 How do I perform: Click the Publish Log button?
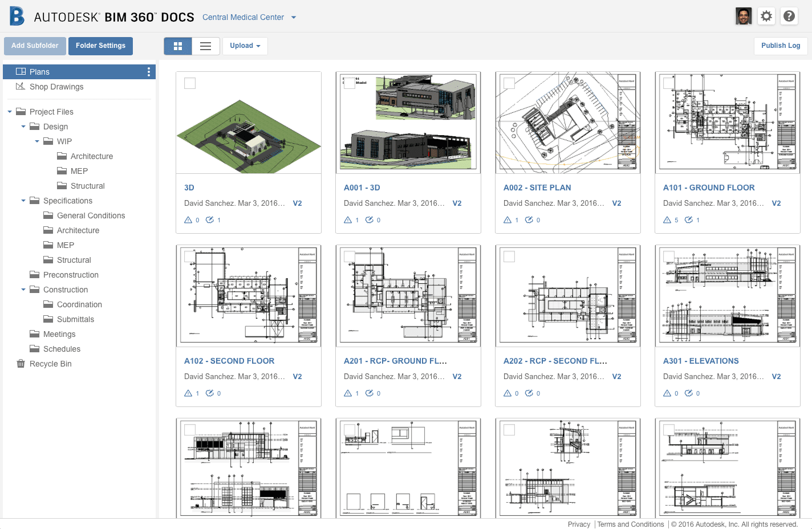pyautogui.click(x=780, y=46)
